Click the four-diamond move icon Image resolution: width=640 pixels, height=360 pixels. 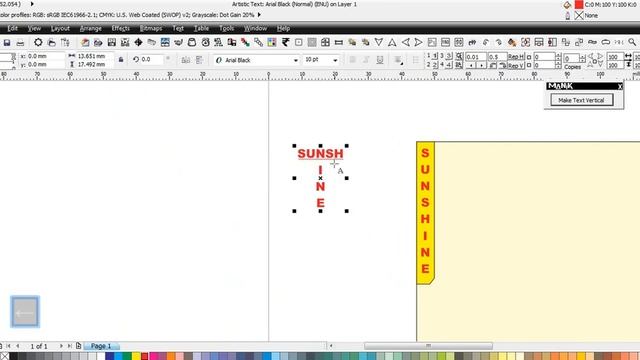138,42
